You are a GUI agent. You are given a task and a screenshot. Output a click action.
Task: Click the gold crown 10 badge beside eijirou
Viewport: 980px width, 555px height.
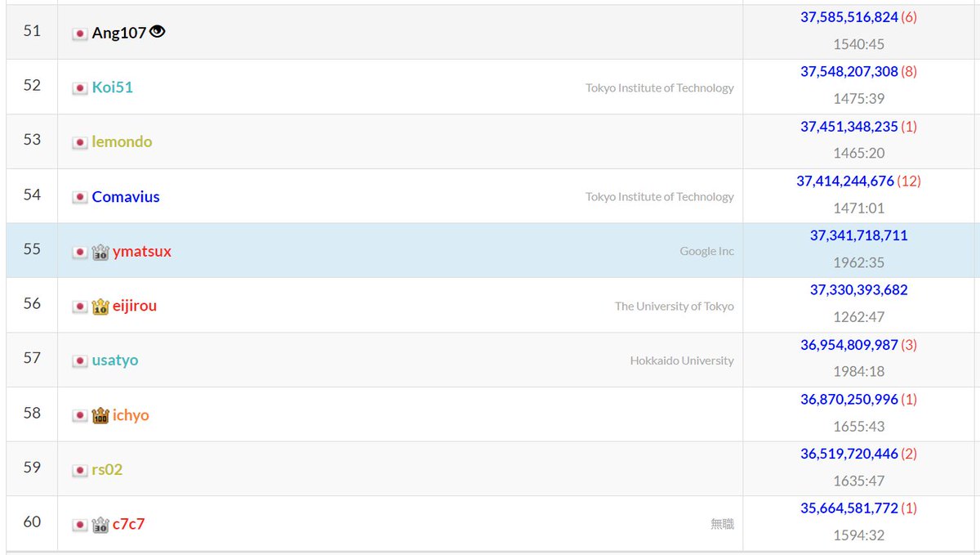(x=100, y=307)
